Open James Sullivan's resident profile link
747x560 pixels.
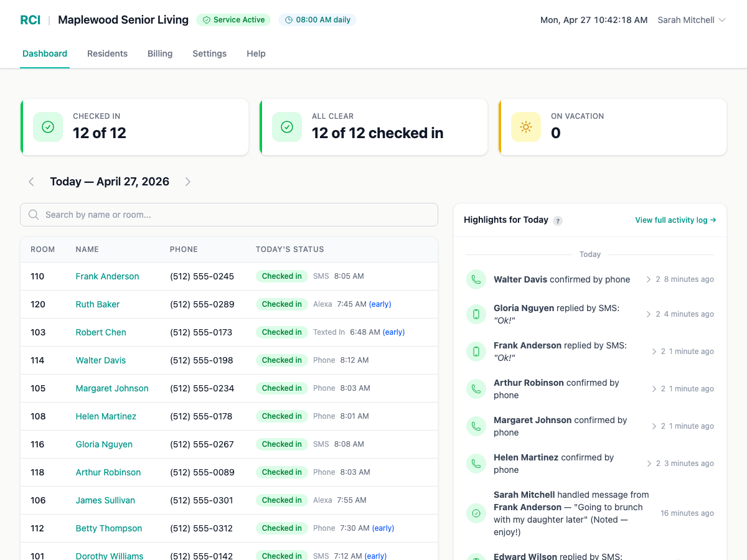[105, 500]
